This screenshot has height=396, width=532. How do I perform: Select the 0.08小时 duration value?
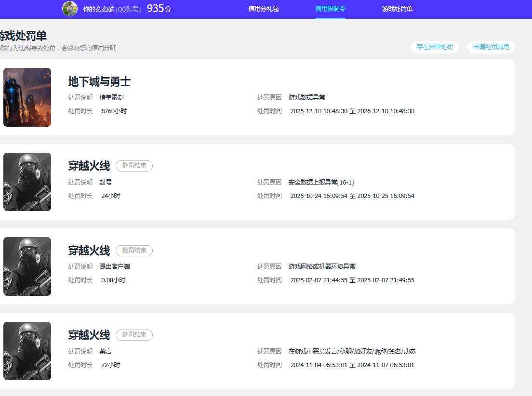pos(113,280)
